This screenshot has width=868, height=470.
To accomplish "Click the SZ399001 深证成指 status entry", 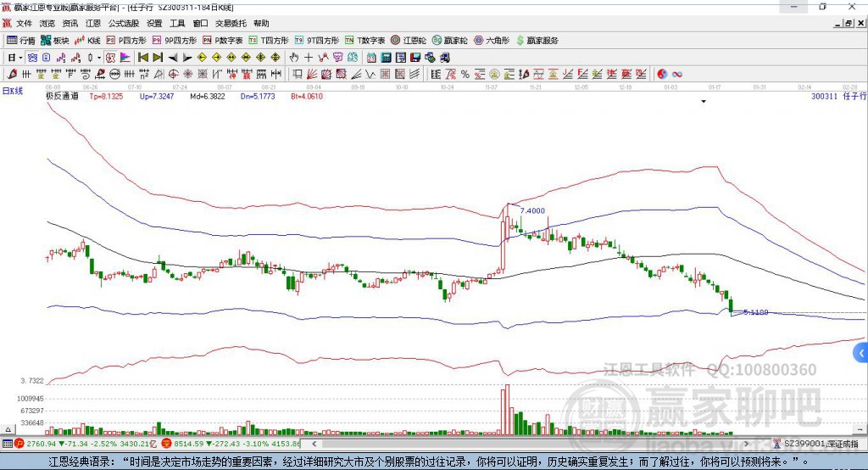I will click(816, 444).
